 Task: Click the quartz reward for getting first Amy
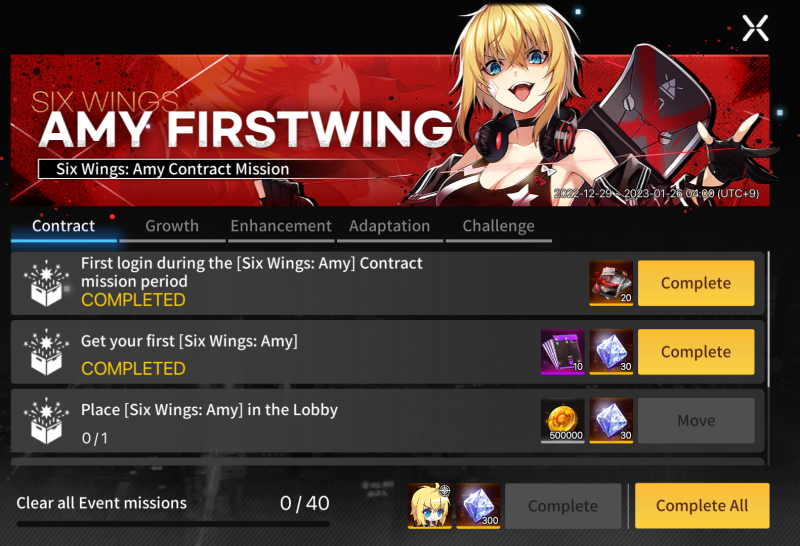[x=611, y=352]
